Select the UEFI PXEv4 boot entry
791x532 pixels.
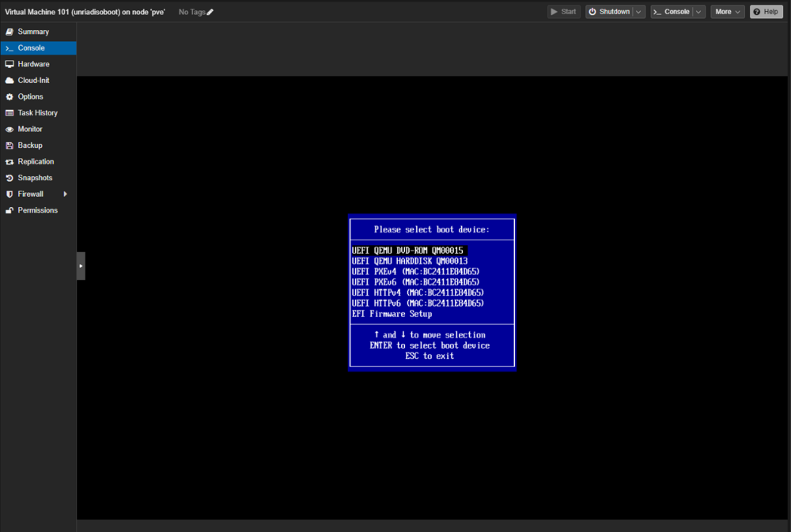click(416, 271)
